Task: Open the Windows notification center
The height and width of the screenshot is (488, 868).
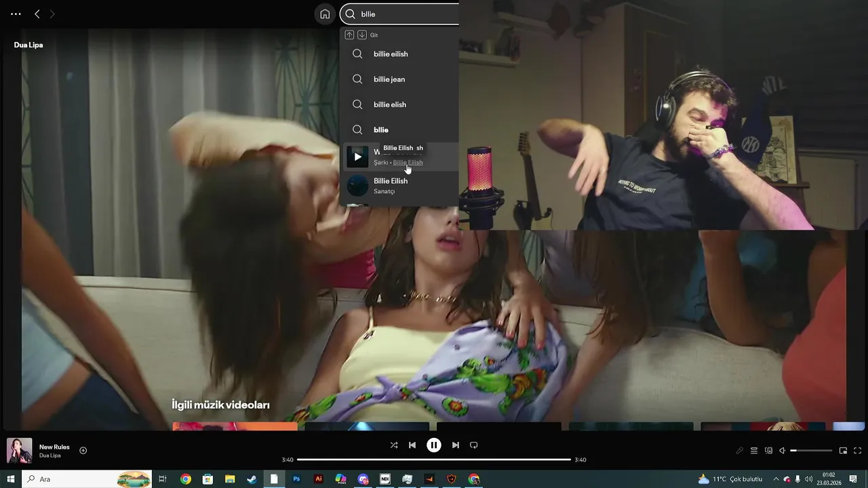Action: click(x=853, y=479)
